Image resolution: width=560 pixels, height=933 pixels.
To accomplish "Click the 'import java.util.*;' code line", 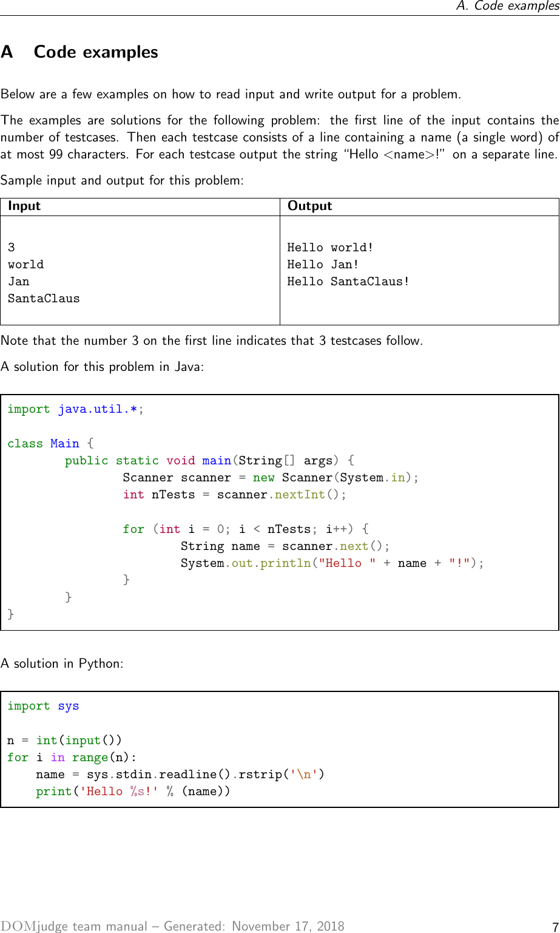I will tap(76, 409).
